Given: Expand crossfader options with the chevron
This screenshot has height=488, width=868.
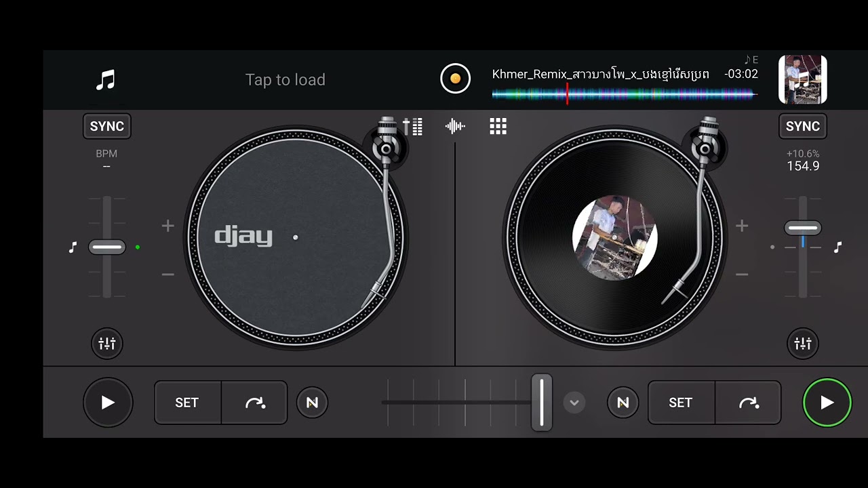Looking at the screenshot, I should point(574,403).
